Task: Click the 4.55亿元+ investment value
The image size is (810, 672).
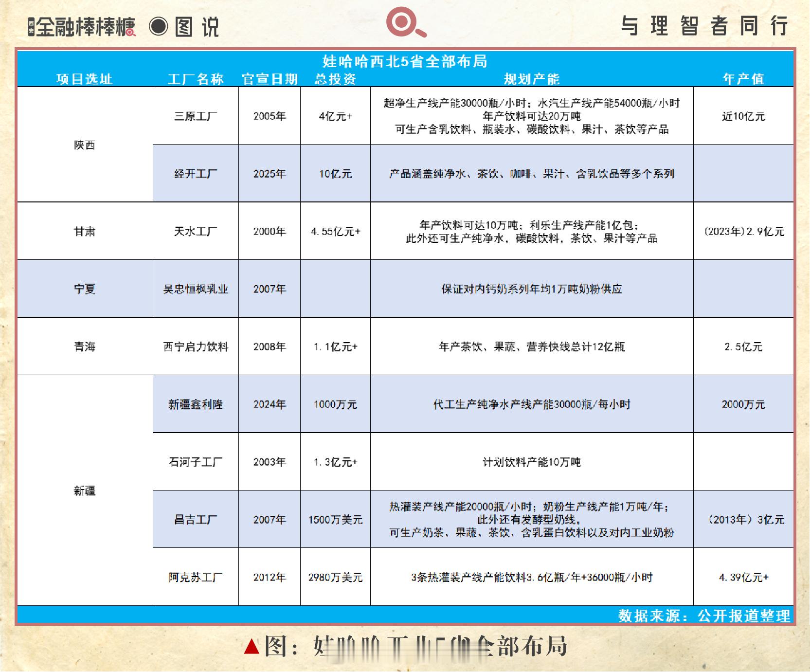Action: click(335, 232)
